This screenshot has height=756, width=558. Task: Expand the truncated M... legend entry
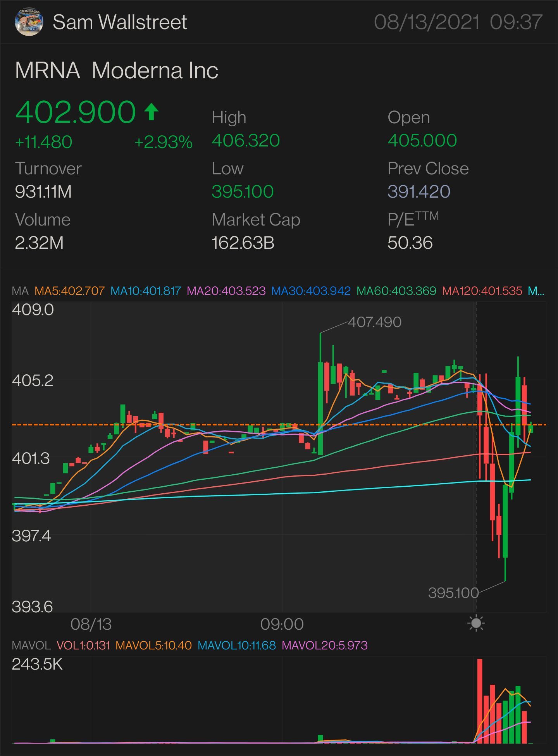pos(536,291)
